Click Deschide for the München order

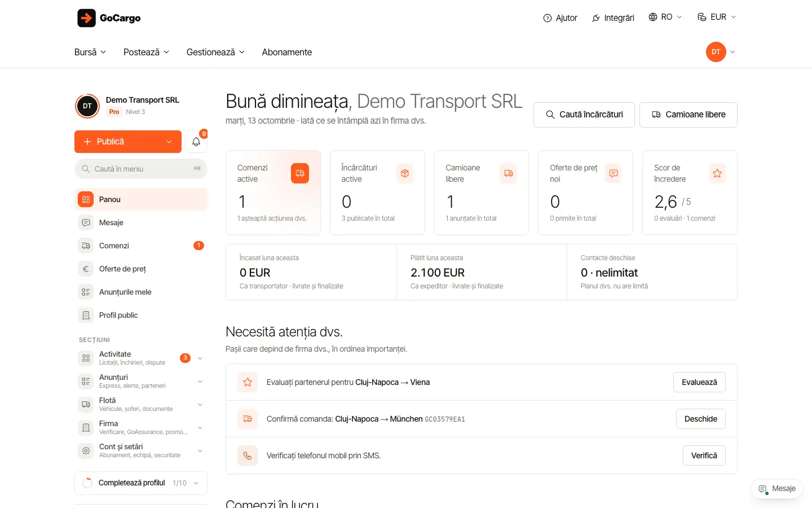pyautogui.click(x=701, y=419)
